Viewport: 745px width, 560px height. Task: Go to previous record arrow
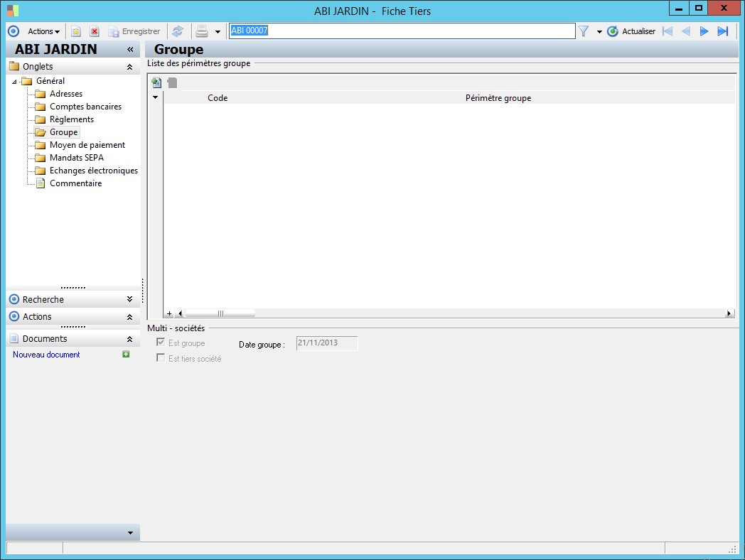[685, 31]
